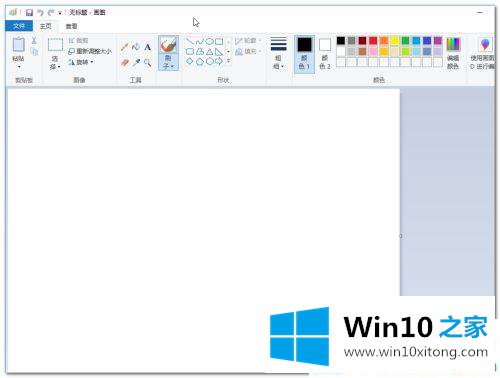Image resolution: width=500 pixels, height=378 pixels.
Task: Pick the yellow color swatch in the top row
Action: coord(395,41)
